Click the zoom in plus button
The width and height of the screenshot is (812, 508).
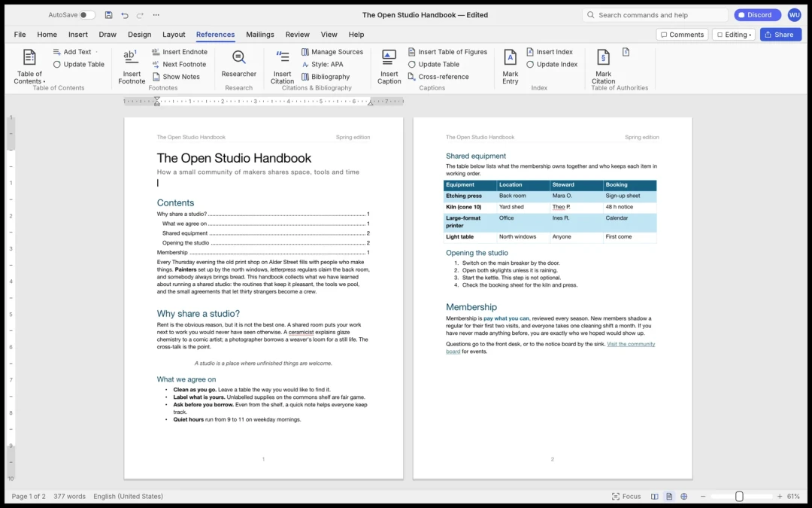point(780,497)
